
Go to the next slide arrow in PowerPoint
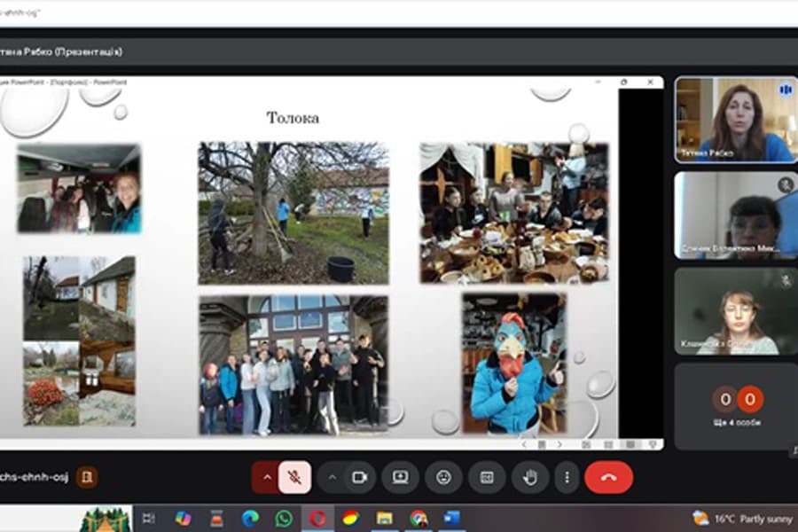pos(561,443)
